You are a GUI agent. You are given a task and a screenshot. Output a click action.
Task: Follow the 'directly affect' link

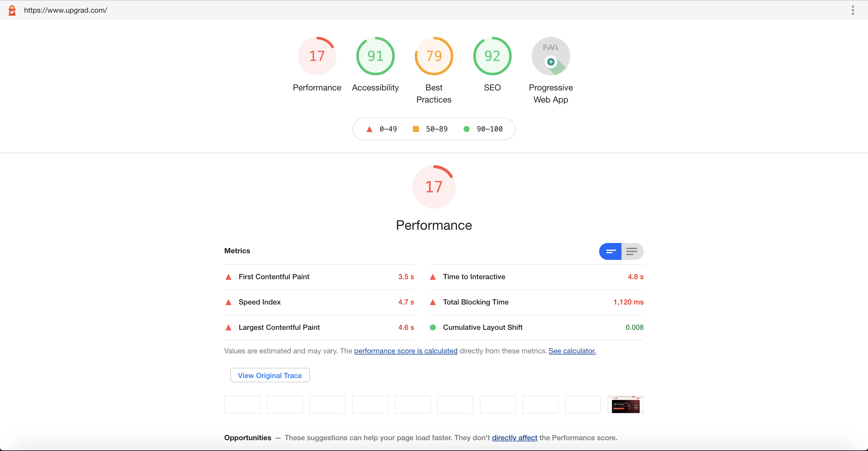[514, 437]
